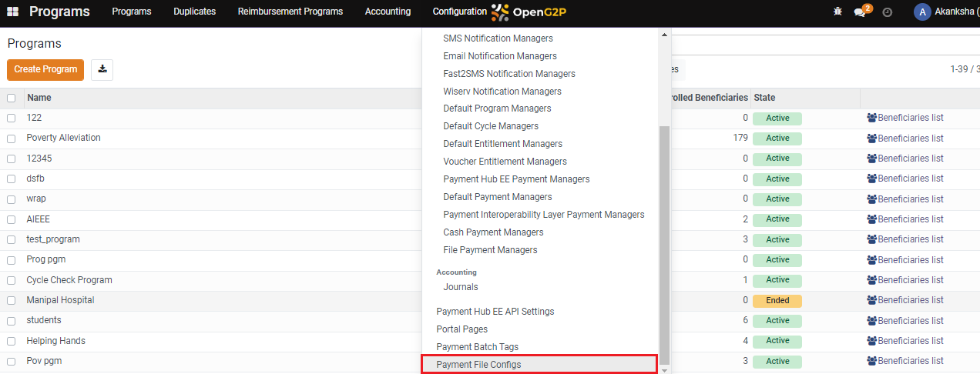Choose Payment File Configs menu entry
980x374 pixels.
tap(478, 365)
